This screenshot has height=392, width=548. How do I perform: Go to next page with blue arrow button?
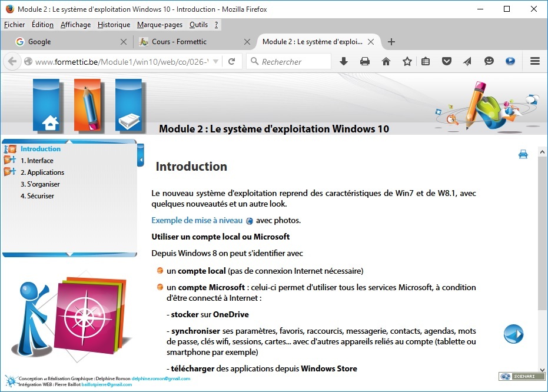click(513, 334)
